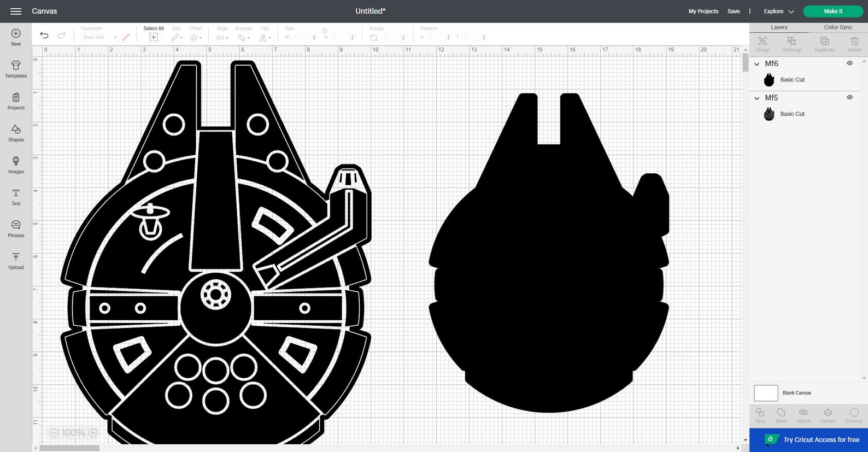The image size is (868, 452).
Task: Open the Phrases panel
Action: click(16, 229)
